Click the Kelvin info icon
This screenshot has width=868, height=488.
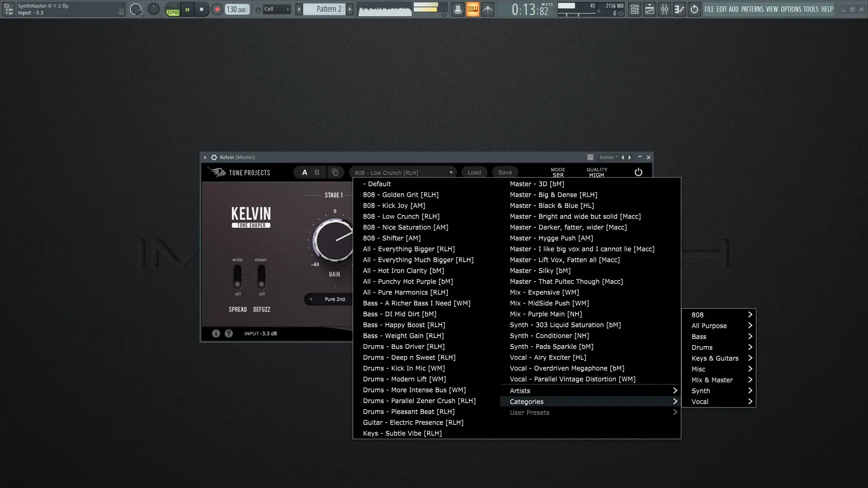(216, 333)
